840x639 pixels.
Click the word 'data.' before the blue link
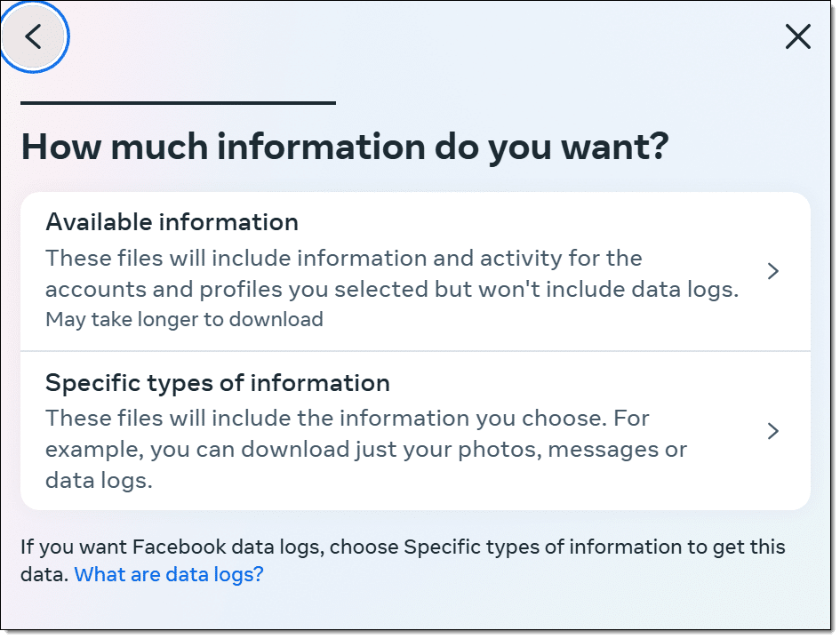[44, 575]
